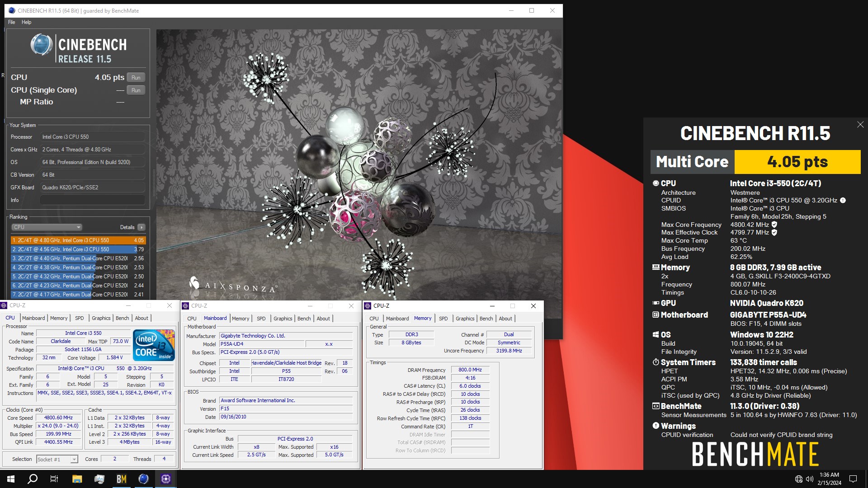Switch to Mainboard tab in first CPU-Z
This screenshot has height=488, width=868.
pos(33,318)
